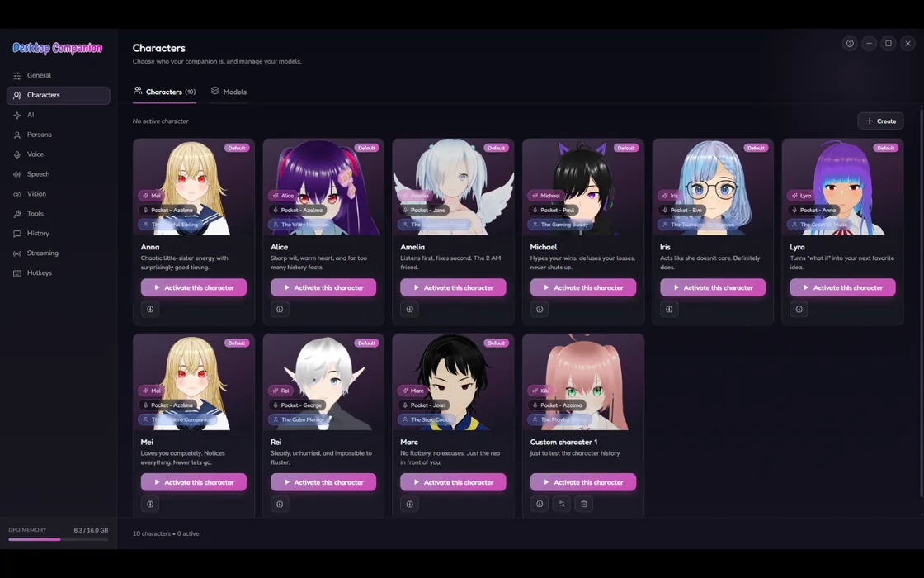Activate the Lyra character

[x=842, y=288]
